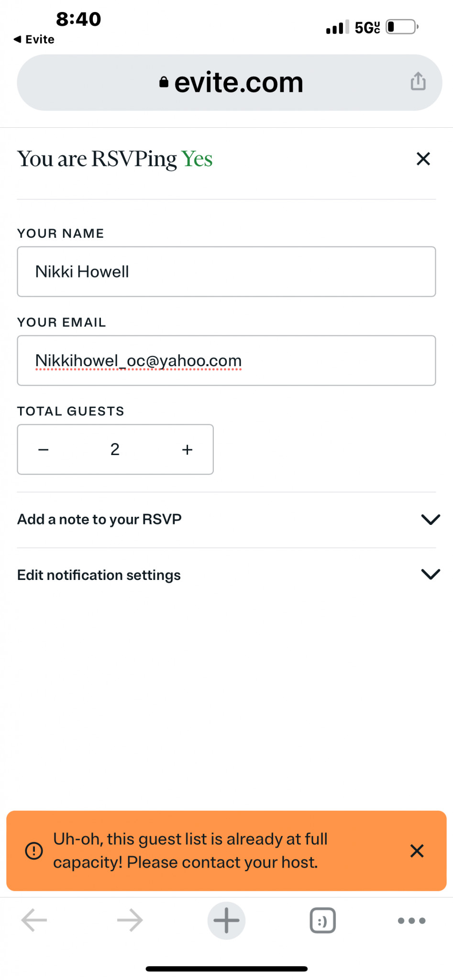Tap the share icon in address bar
Viewport: 453px width, 980px height.
pos(418,81)
